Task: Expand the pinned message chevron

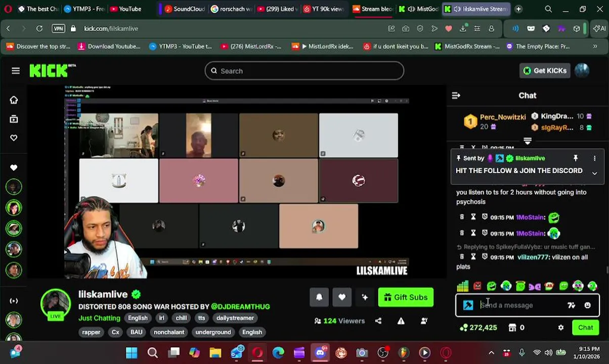Action: [594, 173]
